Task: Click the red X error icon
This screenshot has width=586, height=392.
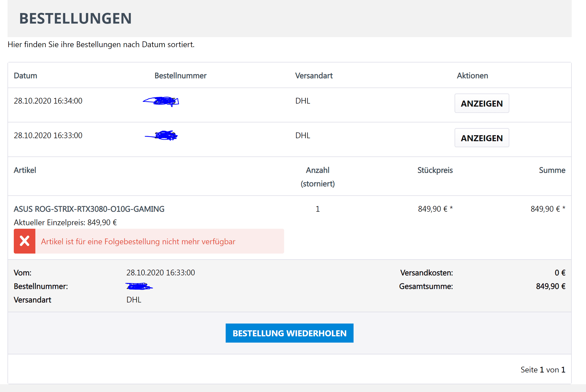Action: [25, 241]
